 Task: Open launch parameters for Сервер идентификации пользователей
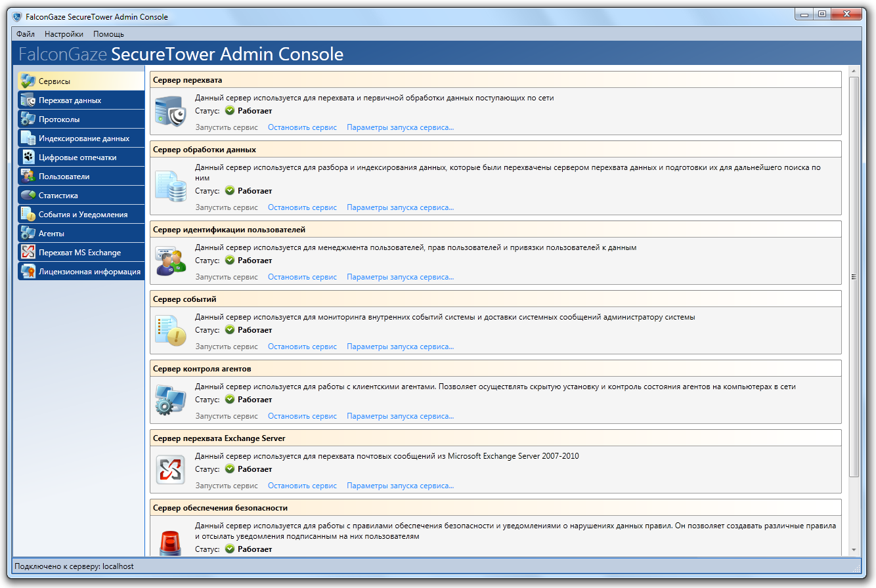coord(401,277)
